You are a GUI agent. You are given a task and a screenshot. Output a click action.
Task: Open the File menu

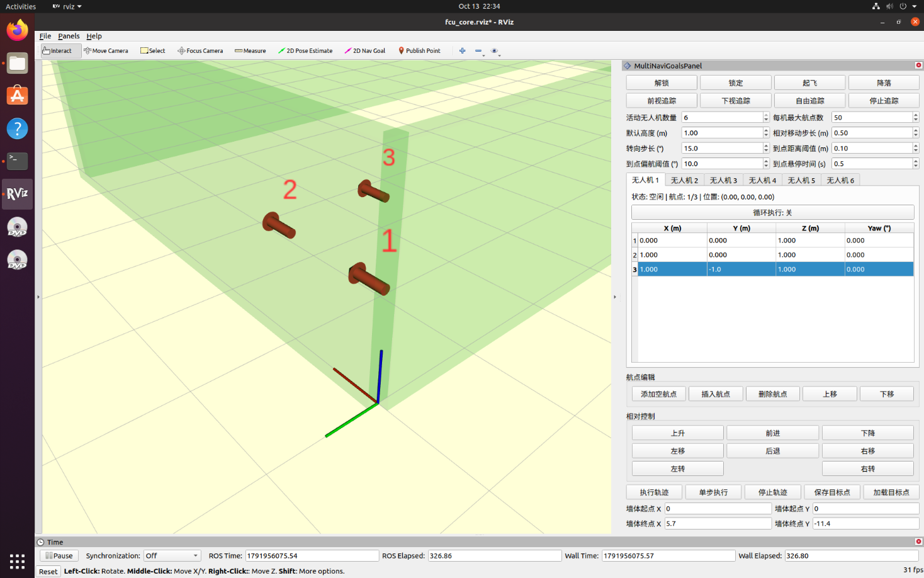(x=45, y=36)
